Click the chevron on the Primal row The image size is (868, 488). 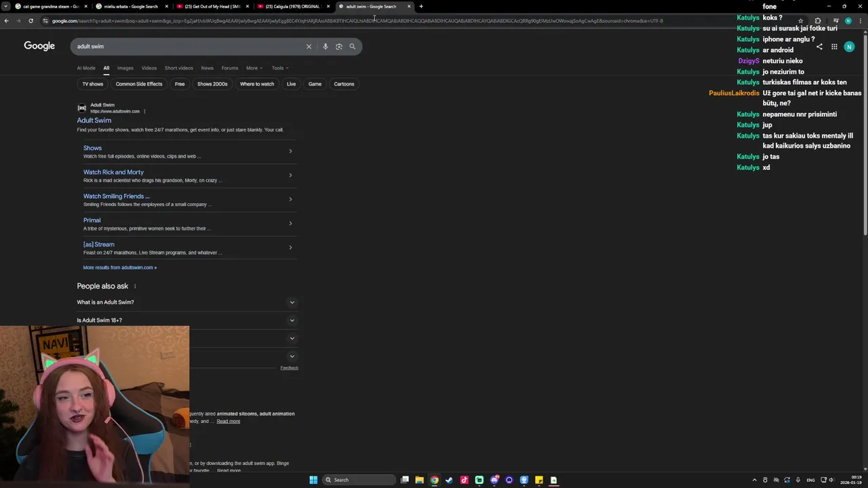pos(290,223)
